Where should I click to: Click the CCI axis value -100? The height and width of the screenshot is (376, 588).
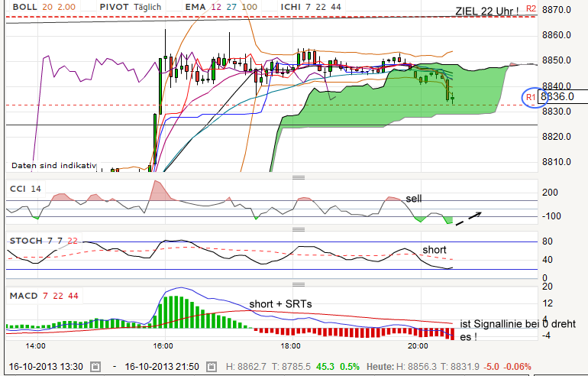[551, 216]
